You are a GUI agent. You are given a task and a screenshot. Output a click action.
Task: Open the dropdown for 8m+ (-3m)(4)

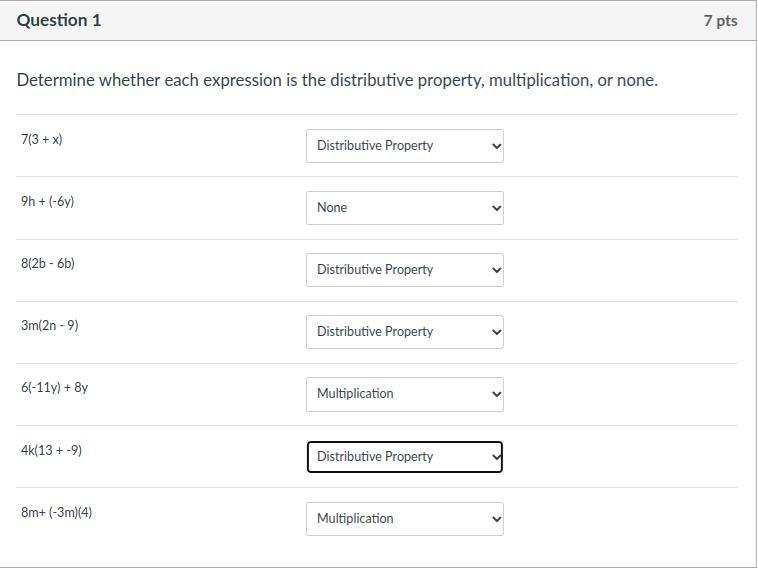[x=404, y=519]
